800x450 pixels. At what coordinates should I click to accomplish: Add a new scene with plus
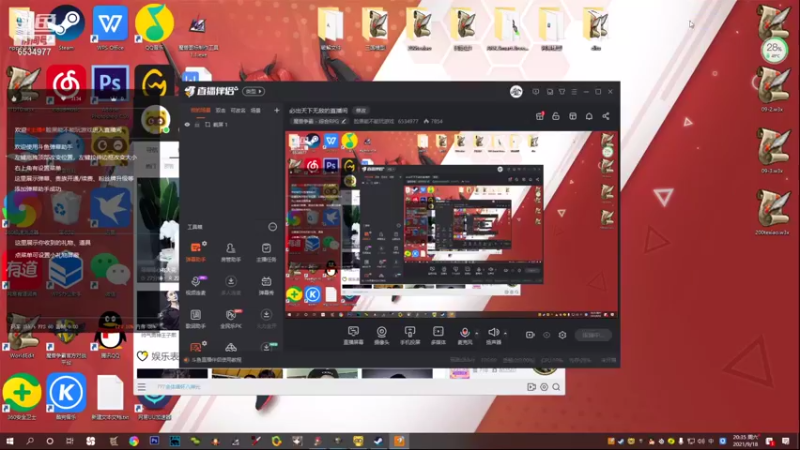click(277, 110)
